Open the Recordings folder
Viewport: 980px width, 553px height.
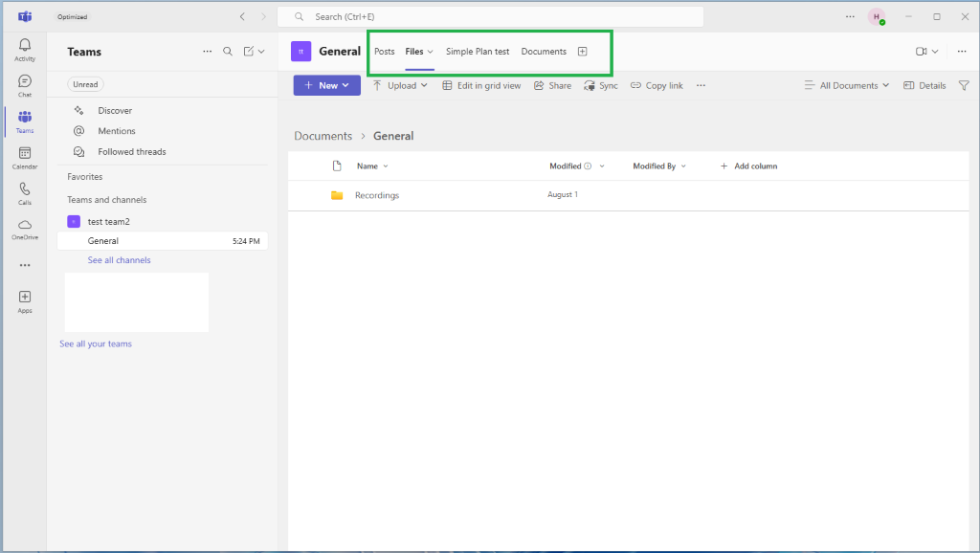377,195
